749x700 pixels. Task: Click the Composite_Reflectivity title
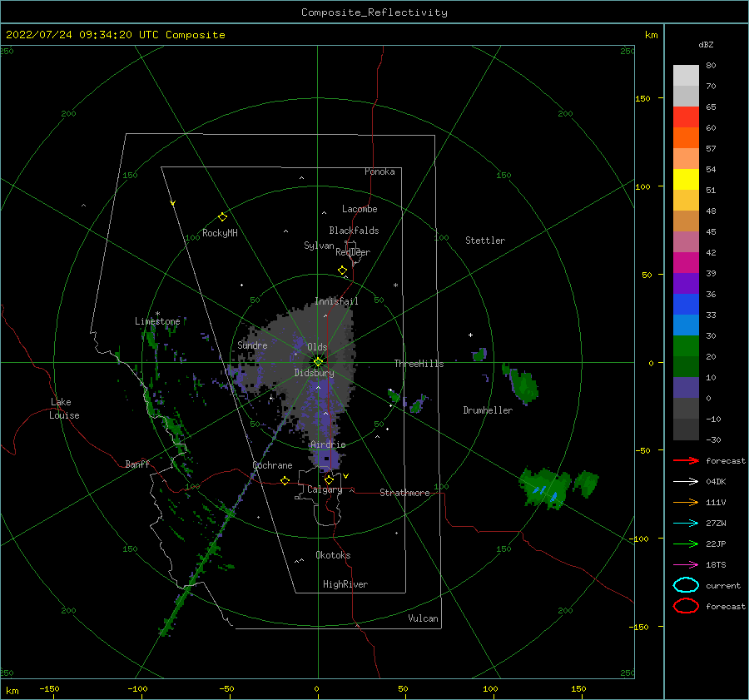click(374, 12)
